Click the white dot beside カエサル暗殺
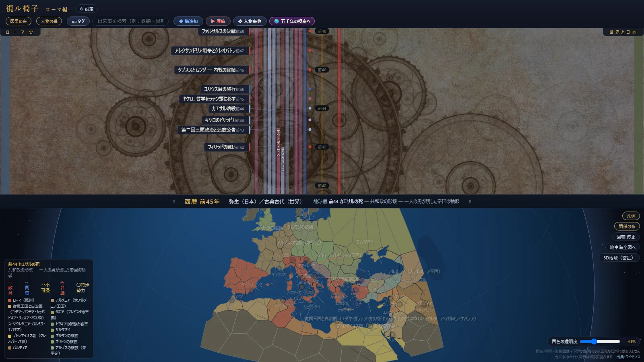This screenshot has width=644, height=362. [310, 108]
